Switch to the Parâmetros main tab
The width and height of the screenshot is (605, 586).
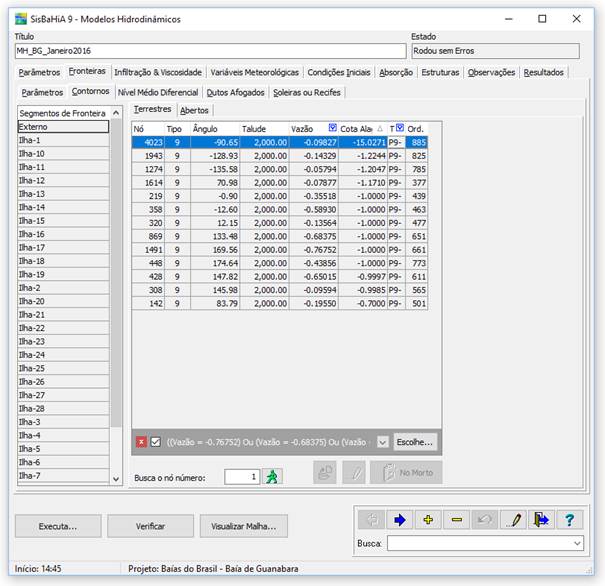(x=39, y=72)
